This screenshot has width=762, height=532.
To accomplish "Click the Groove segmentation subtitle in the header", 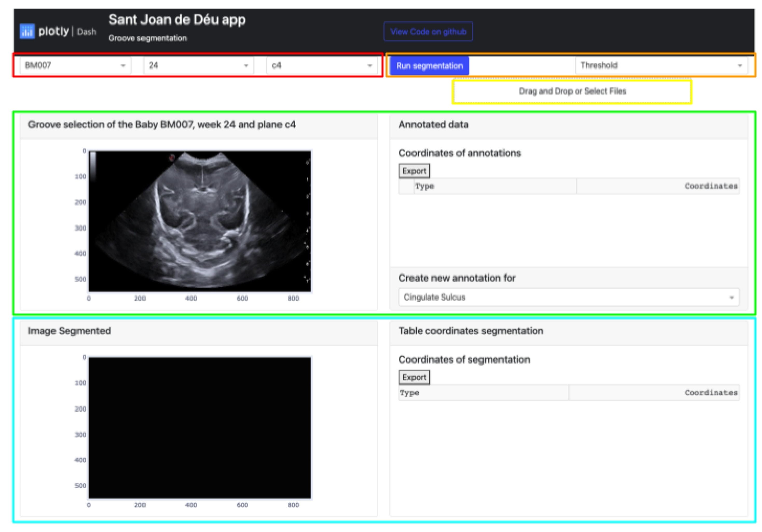I will click(x=148, y=38).
